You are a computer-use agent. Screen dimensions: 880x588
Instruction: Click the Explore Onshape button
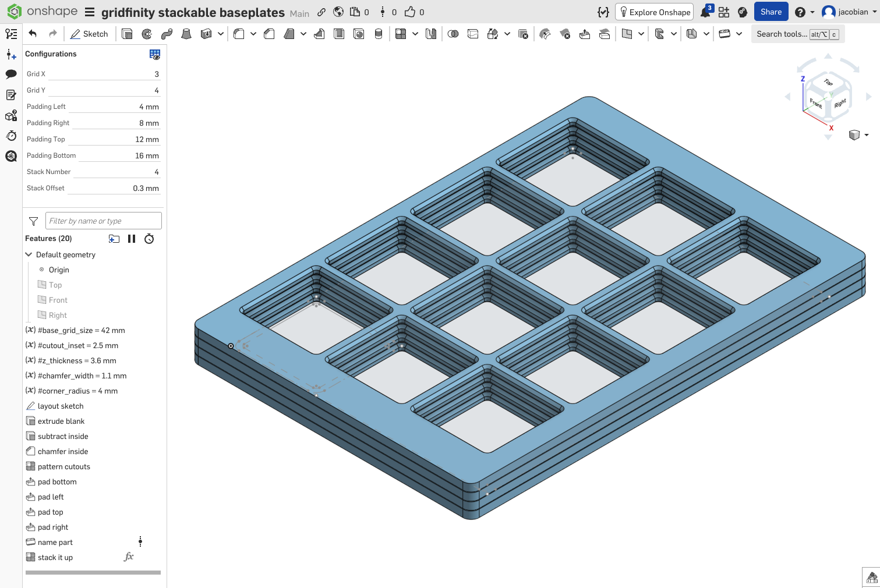(655, 12)
